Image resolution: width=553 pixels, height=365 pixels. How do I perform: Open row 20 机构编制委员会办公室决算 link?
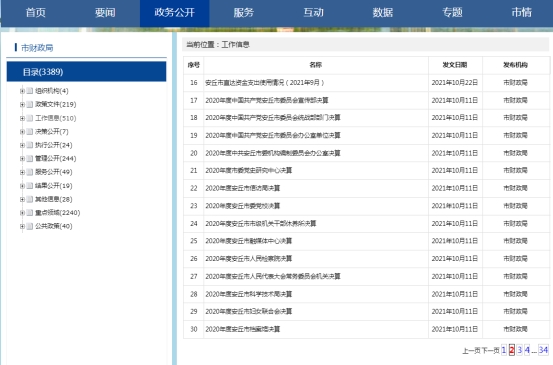pyautogui.click(x=273, y=153)
